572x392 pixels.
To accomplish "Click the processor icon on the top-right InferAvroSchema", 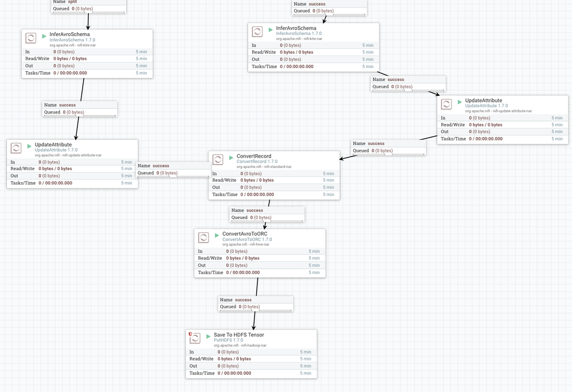I will (258, 32).
